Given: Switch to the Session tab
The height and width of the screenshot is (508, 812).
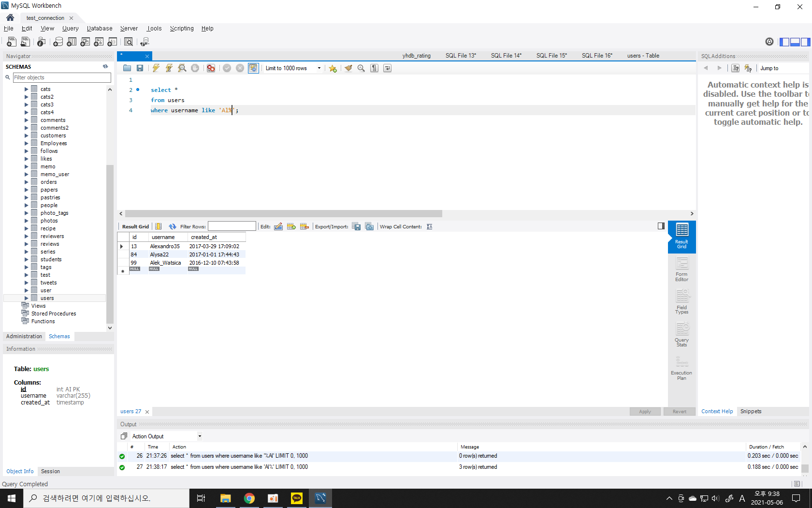Looking at the screenshot, I should point(50,471).
